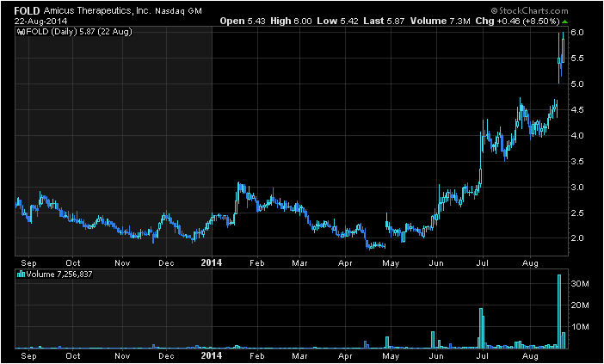Click the 5.5 price axis label
604x364 pixels.
click(578, 59)
